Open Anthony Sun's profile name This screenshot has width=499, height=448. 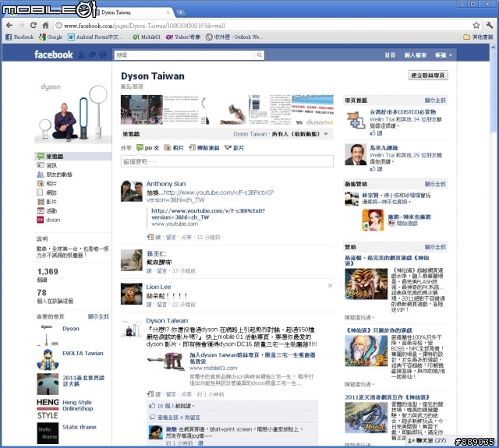point(166,184)
